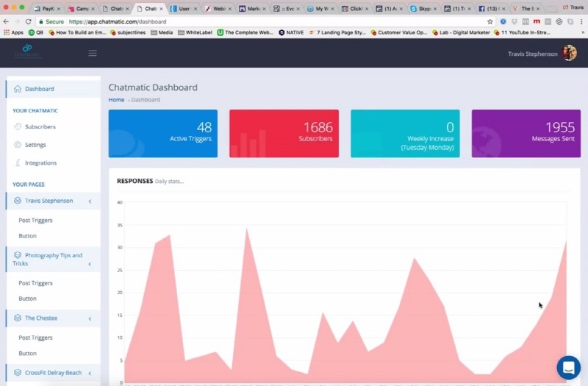588x386 pixels.
Task: Click the red m extension icon
Action: [537, 22]
